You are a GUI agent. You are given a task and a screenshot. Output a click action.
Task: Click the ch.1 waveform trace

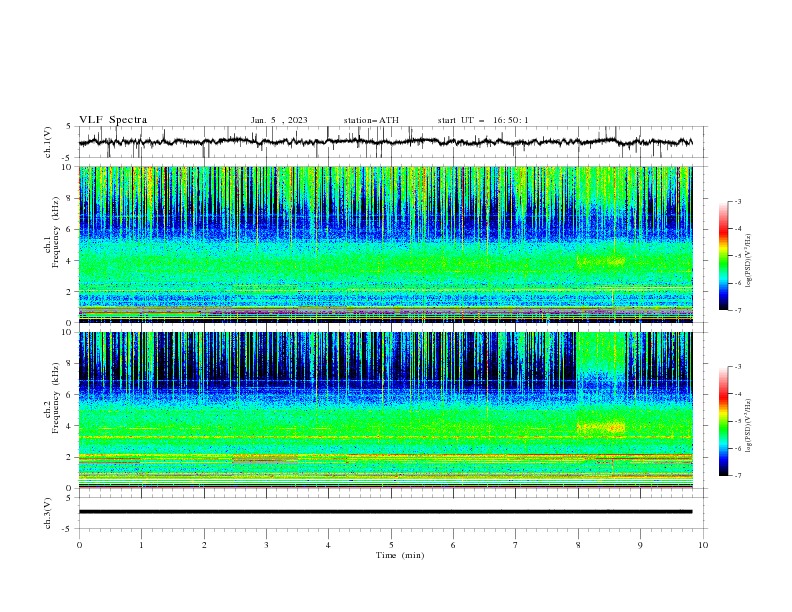click(x=385, y=142)
